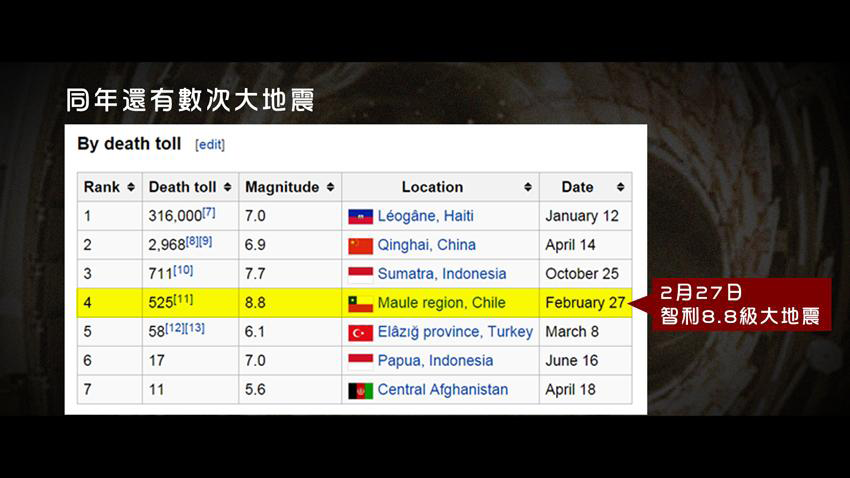Click the Rank column header text
Viewport: 850px width, 478px height.
coord(101,187)
